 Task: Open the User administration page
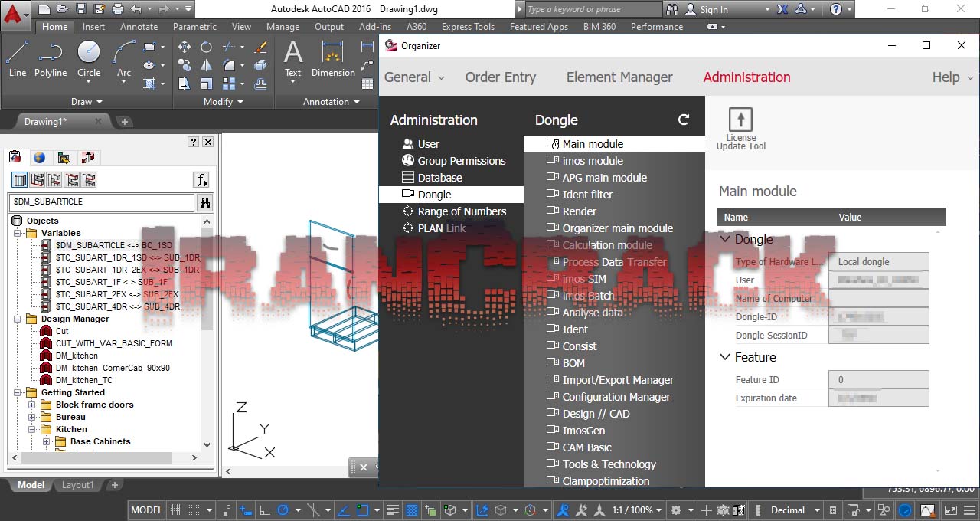pos(428,144)
